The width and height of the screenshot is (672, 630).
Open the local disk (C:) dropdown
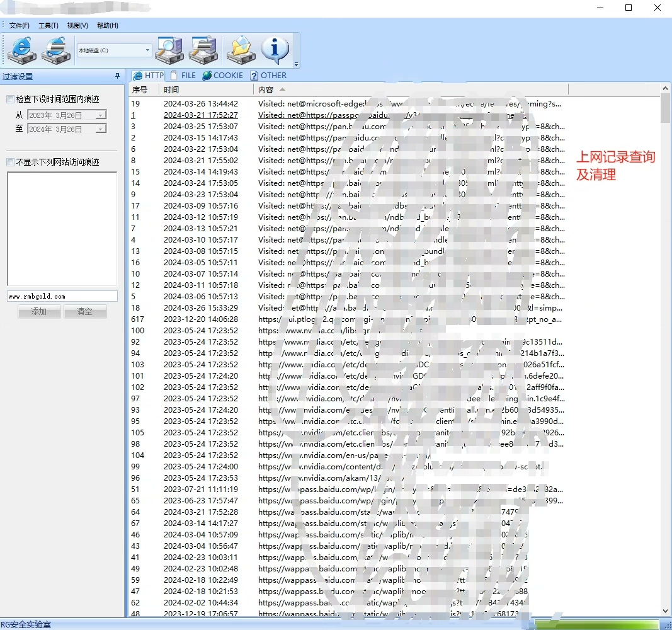click(147, 50)
